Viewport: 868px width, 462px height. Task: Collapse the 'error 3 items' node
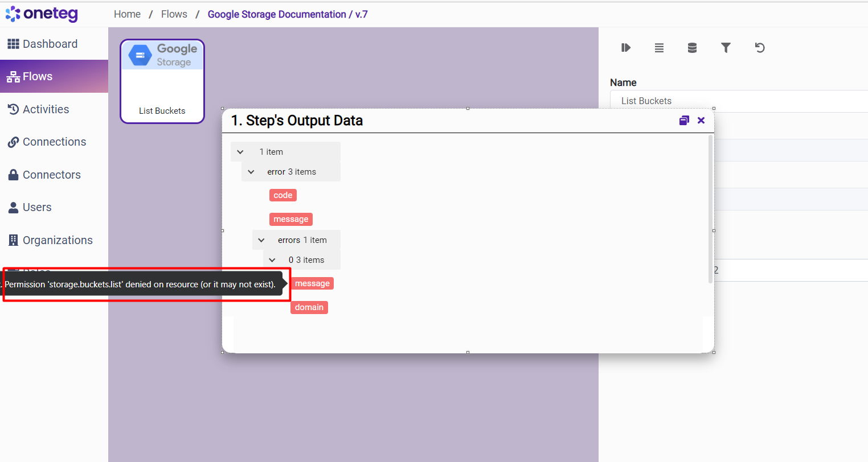(x=251, y=172)
